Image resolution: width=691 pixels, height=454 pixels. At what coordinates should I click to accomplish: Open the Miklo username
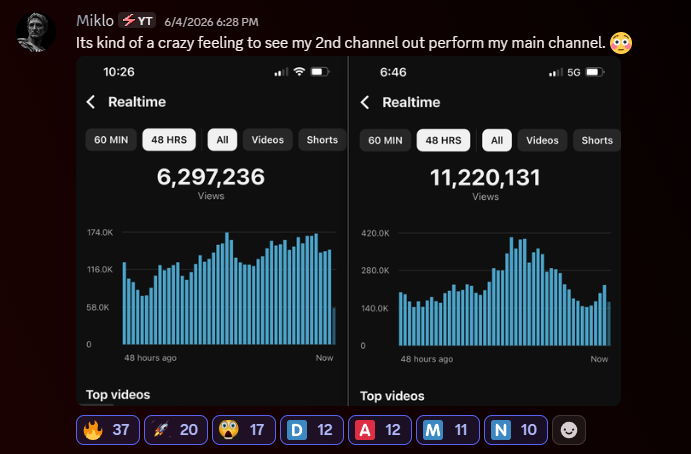coord(95,20)
